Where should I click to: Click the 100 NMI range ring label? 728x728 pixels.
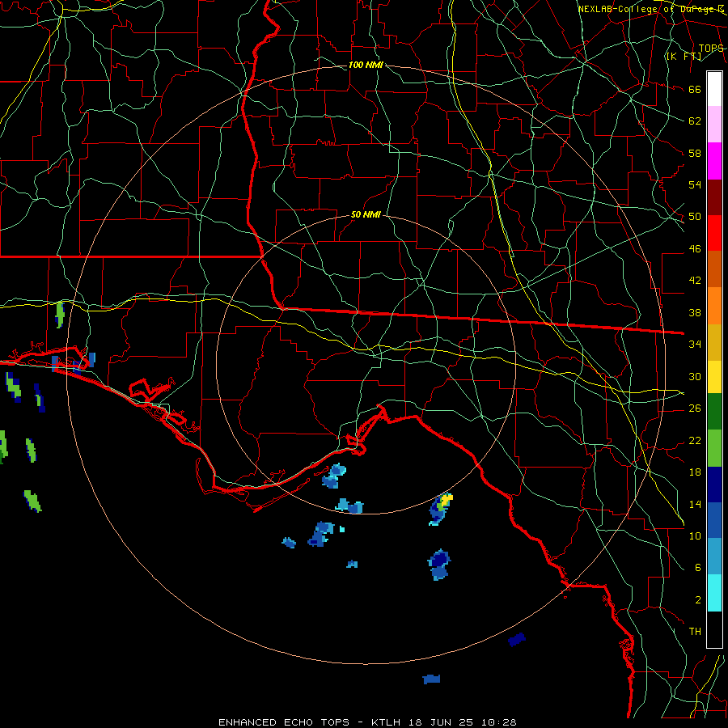(x=366, y=65)
